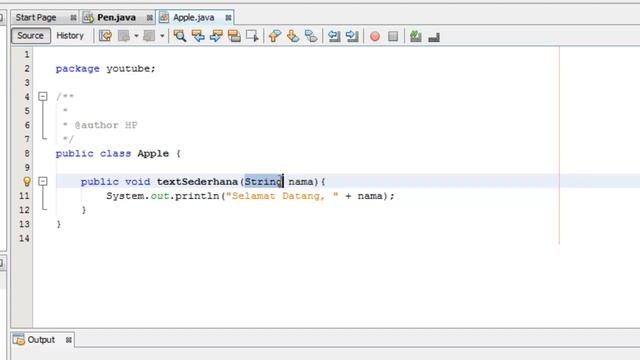Click the Output window icon
Viewport: 640px width, 360px height.
tap(19, 340)
